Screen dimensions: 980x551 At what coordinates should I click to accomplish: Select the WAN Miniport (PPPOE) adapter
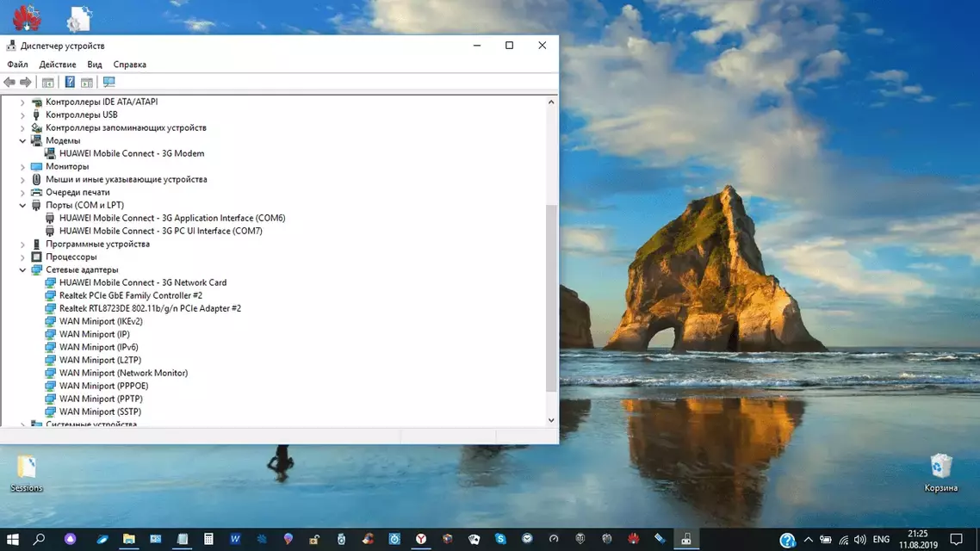click(x=103, y=386)
